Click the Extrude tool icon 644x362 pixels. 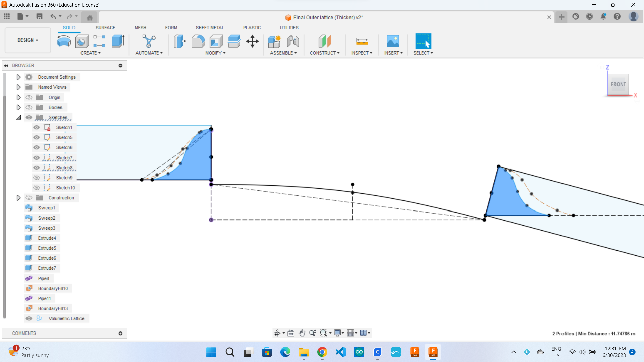click(118, 41)
